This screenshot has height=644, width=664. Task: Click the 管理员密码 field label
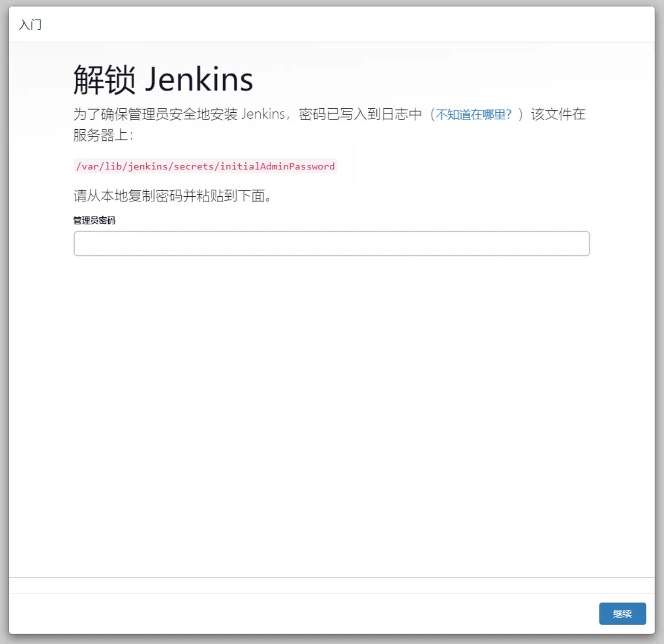coord(94,220)
